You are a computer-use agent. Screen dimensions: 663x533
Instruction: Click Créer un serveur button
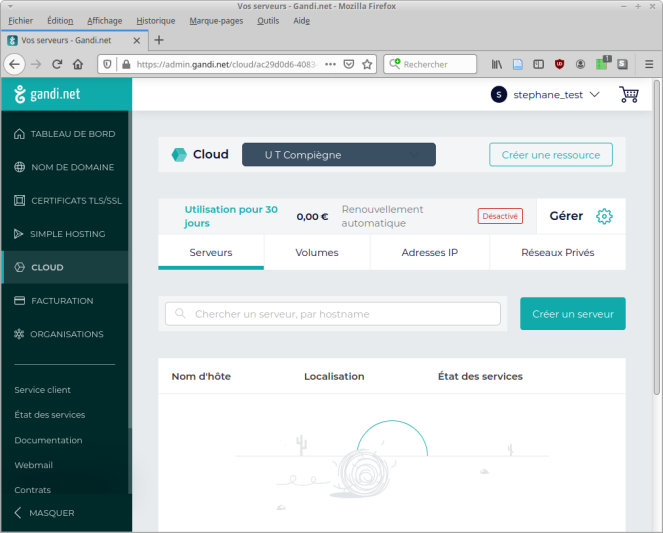(x=573, y=314)
